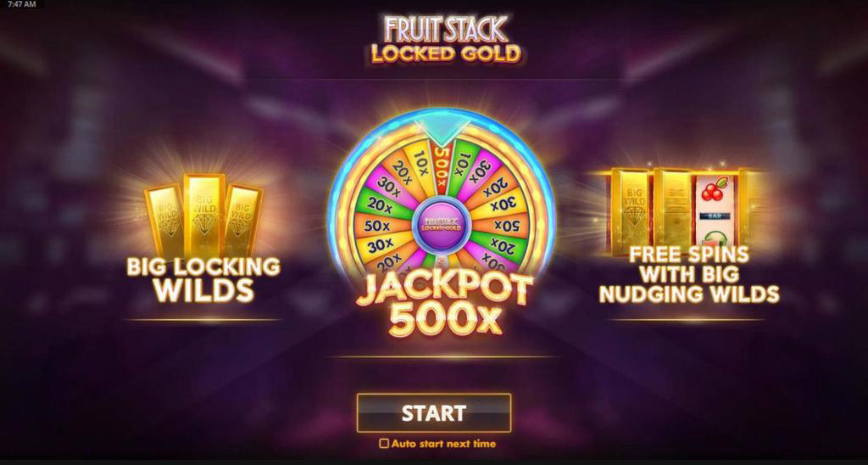Select the Jackpot 500x text

coord(444,305)
